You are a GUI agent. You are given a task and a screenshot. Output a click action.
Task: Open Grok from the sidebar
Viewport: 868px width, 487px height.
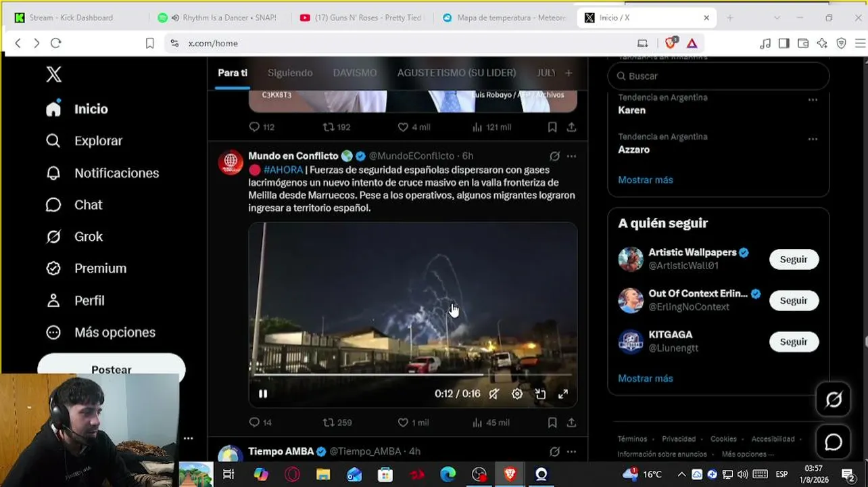click(x=74, y=237)
